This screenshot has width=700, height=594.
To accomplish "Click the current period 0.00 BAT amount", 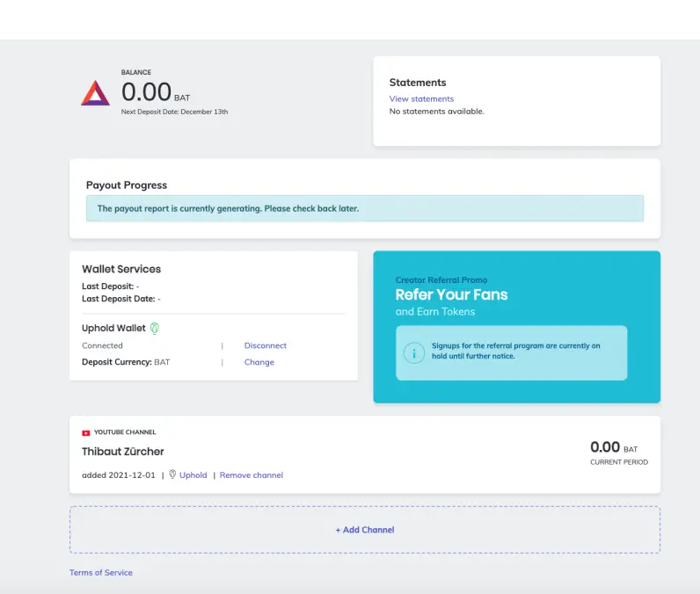I will (614, 447).
